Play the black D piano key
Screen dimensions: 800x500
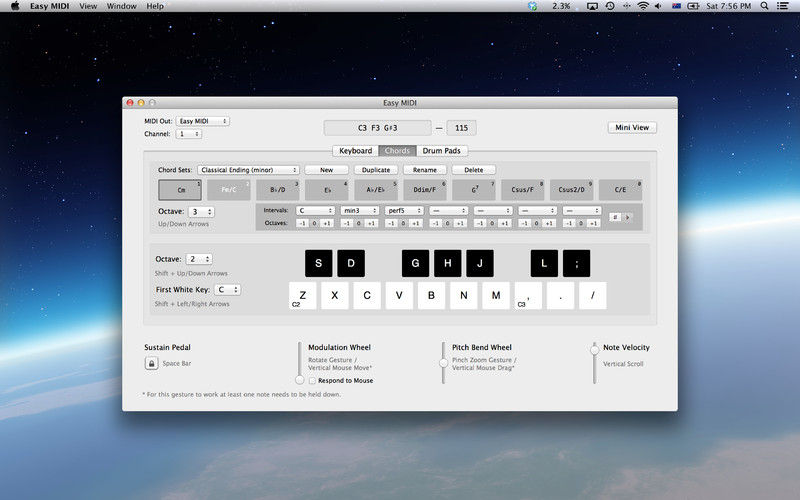(351, 263)
